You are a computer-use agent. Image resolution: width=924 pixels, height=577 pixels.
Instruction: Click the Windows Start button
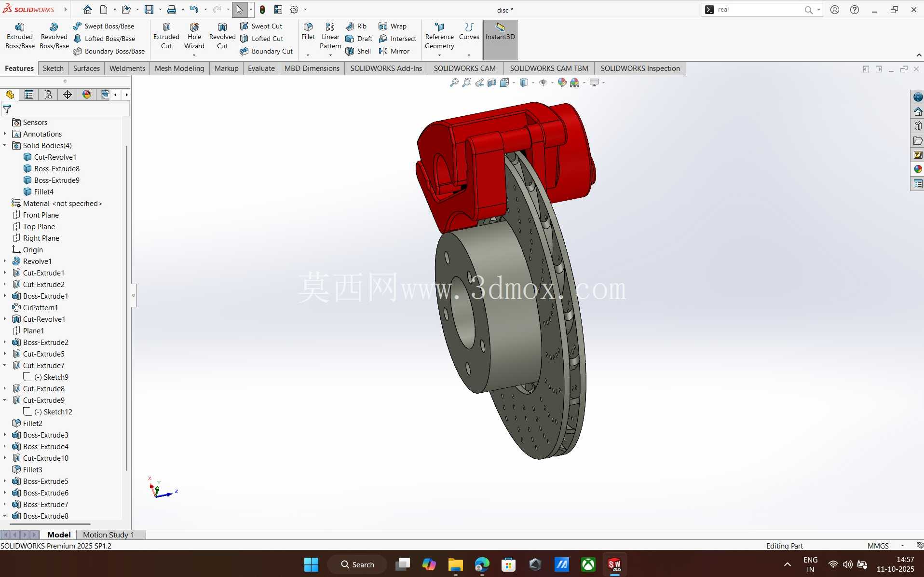(x=311, y=564)
